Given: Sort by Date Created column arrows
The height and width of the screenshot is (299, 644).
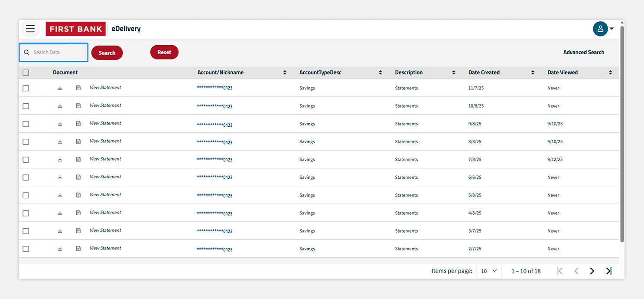Looking at the screenshot, I should point(533,72).
